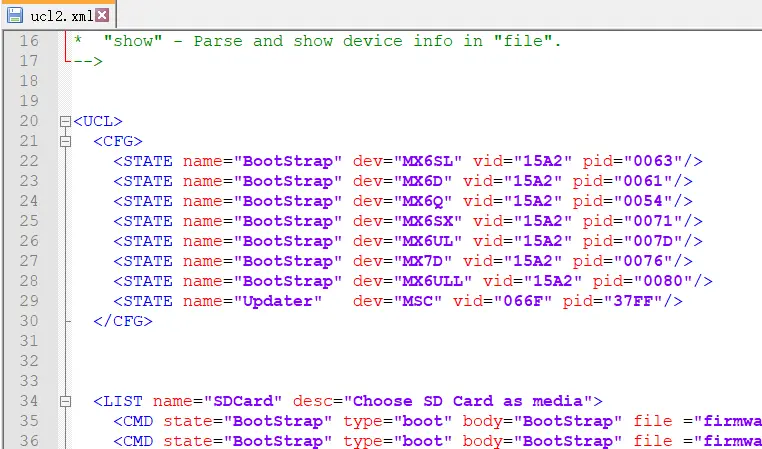762x449 pixels.
Task: Click line number 22 in the margin
Action: pyautogui.click(x=29, y=161)
